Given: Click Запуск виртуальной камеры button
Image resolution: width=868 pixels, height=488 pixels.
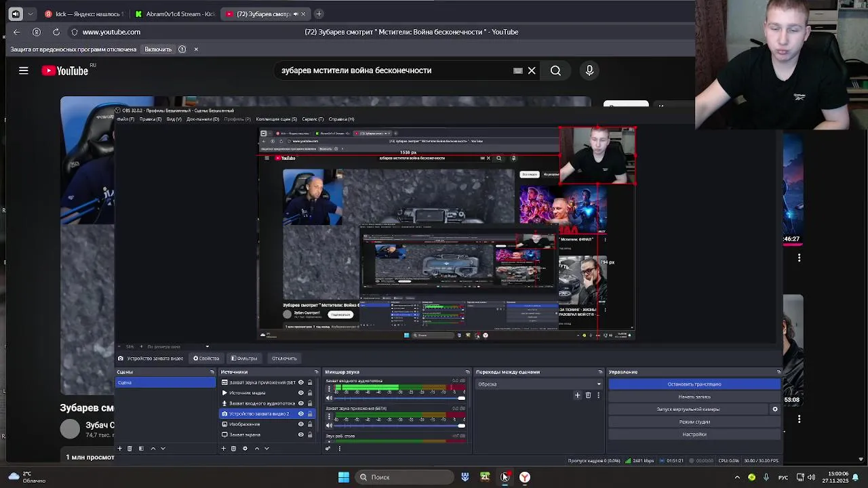Looking at the screenshot, I should [x=688, y=409].
